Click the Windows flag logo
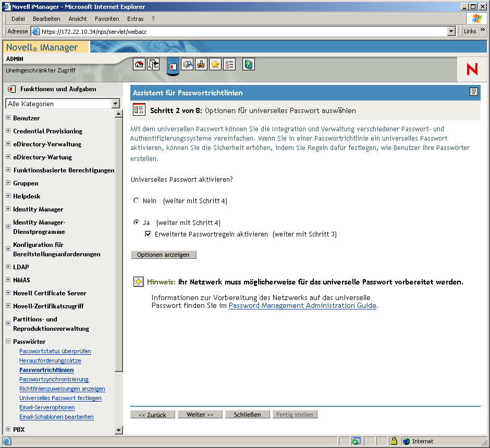 [476, 19]
